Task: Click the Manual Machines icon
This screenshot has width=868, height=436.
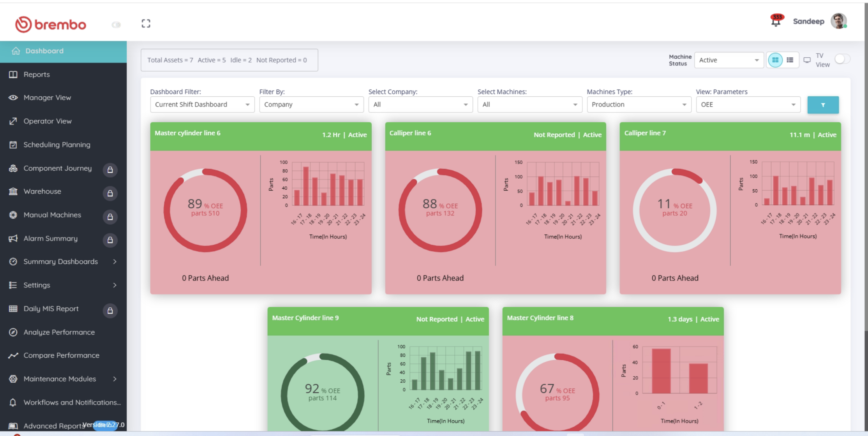Action: click(13, 215)
